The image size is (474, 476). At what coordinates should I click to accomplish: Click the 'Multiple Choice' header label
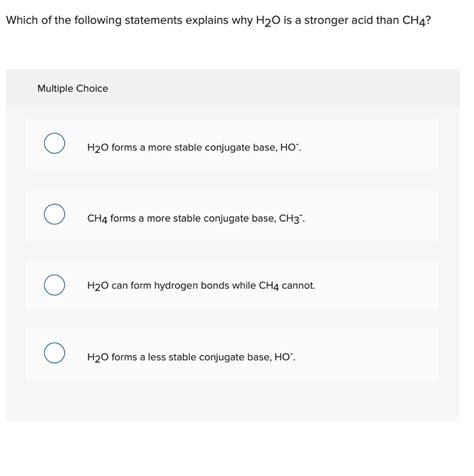(73, 89)
